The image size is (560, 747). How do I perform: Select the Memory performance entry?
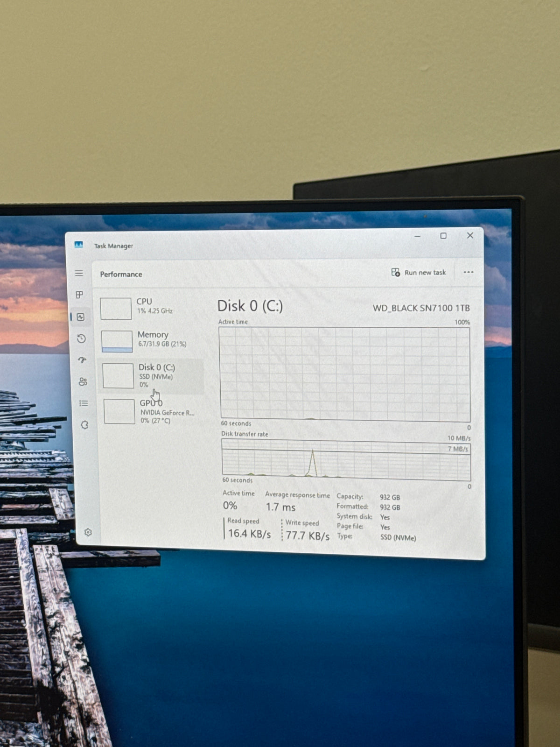tap(151, 341)
